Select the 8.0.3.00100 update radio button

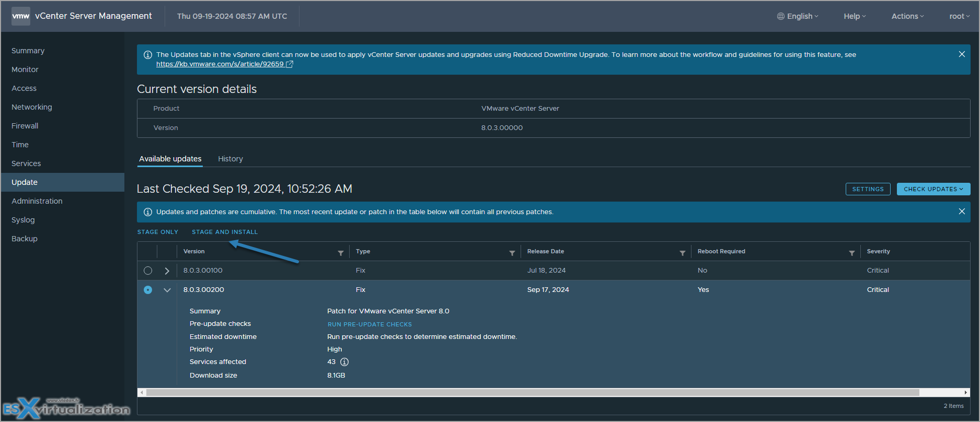(148, 271)
